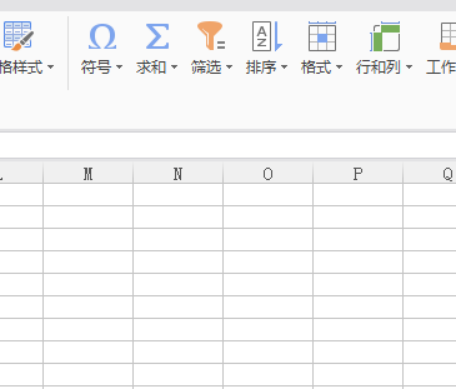Click the Omega symbol icon
This screenshot has height=389, width=457.
[102, 37]
